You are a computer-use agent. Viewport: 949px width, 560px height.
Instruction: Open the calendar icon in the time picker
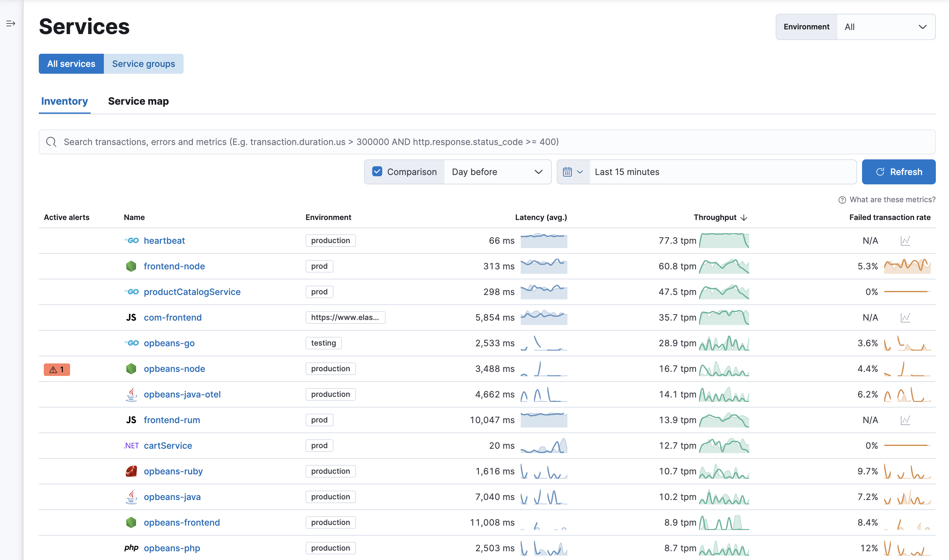(568, 172)
